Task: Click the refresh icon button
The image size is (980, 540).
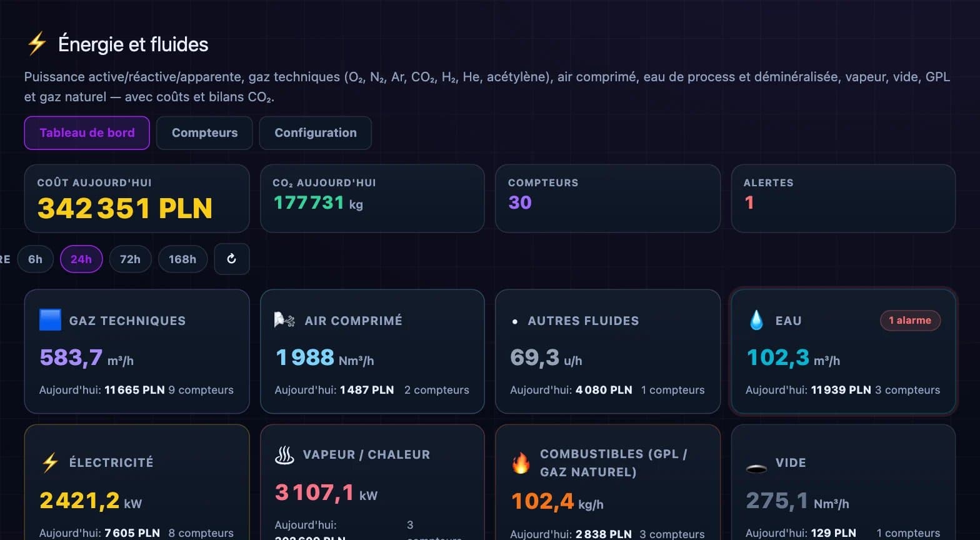Action: tap(232, 259)
